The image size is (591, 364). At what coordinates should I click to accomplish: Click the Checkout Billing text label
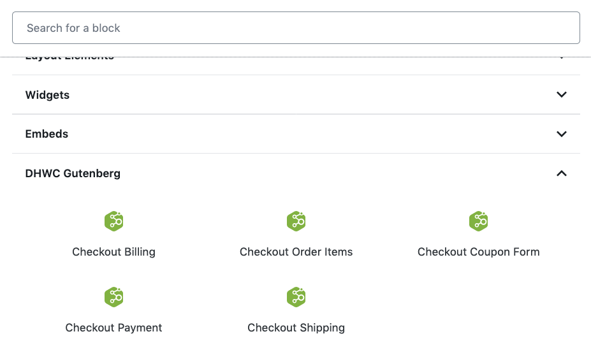[113, 252]
